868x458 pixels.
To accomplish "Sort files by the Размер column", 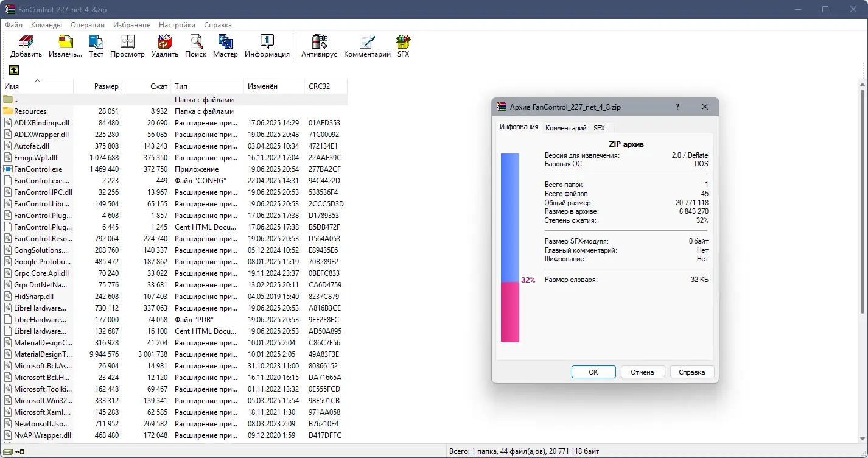I will coord(97,86).
